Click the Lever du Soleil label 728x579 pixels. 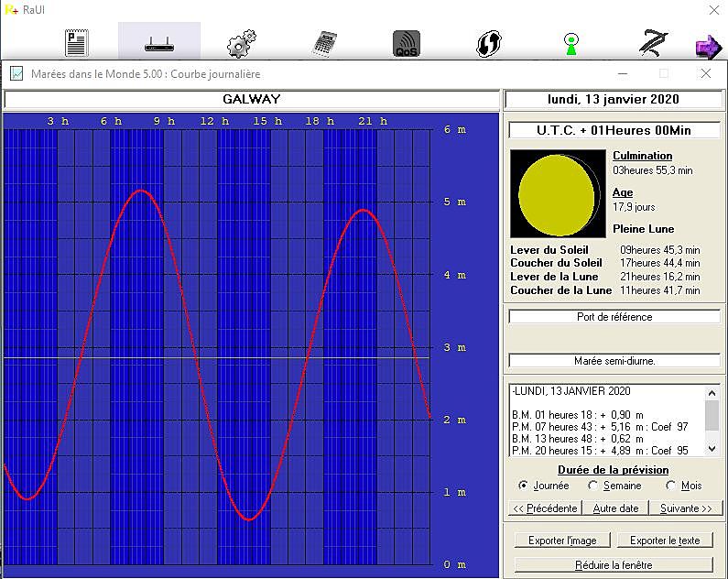pyautogui.click(x=549, y=250)
